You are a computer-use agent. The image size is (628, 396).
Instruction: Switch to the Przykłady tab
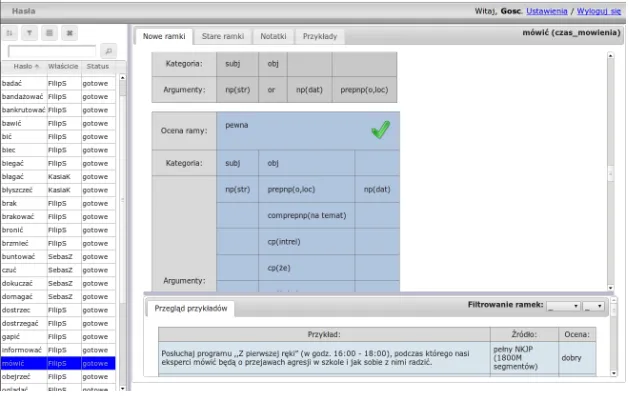pos(320,36)
